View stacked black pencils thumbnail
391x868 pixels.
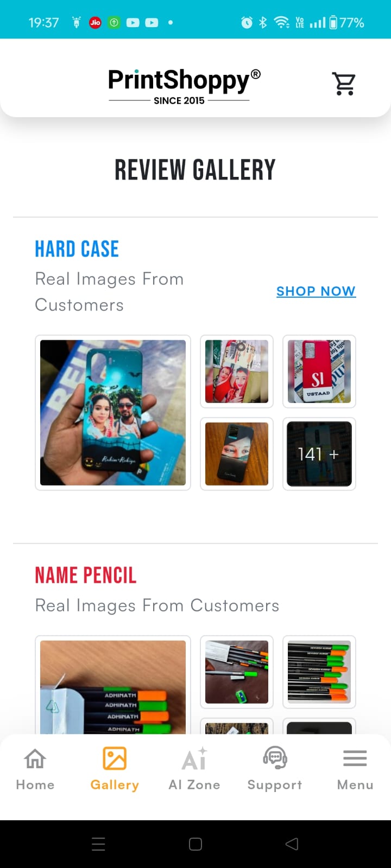pos(319,672)
